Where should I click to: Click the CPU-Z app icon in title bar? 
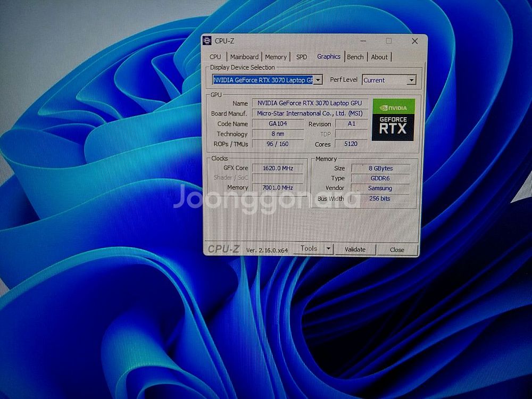(x=206, y=41)
